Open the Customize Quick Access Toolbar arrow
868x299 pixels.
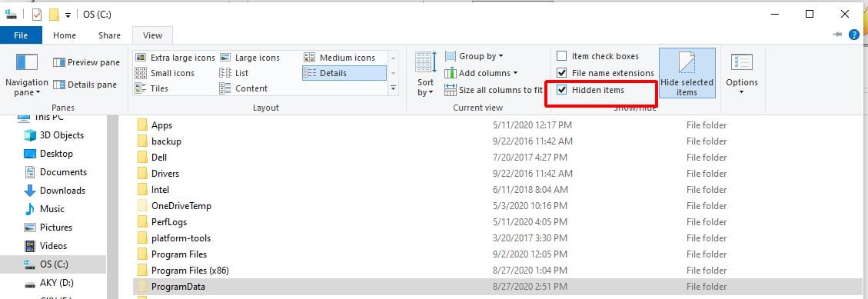tap(68, 15)
